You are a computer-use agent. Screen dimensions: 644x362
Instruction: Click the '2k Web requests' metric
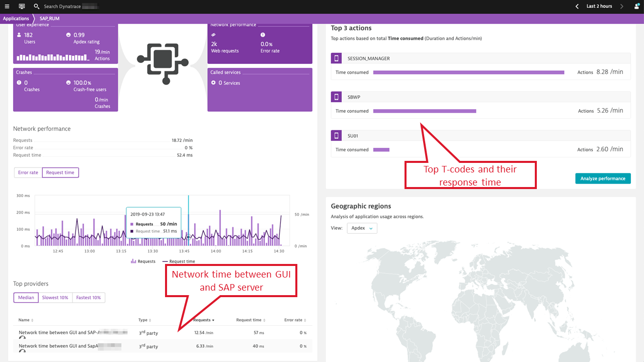tap(225, 47)
